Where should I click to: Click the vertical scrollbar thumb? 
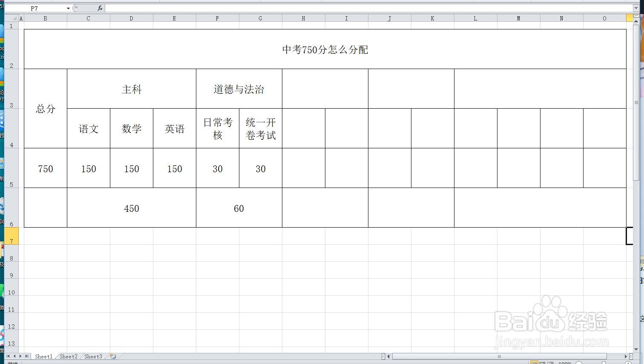click(636, 102)
